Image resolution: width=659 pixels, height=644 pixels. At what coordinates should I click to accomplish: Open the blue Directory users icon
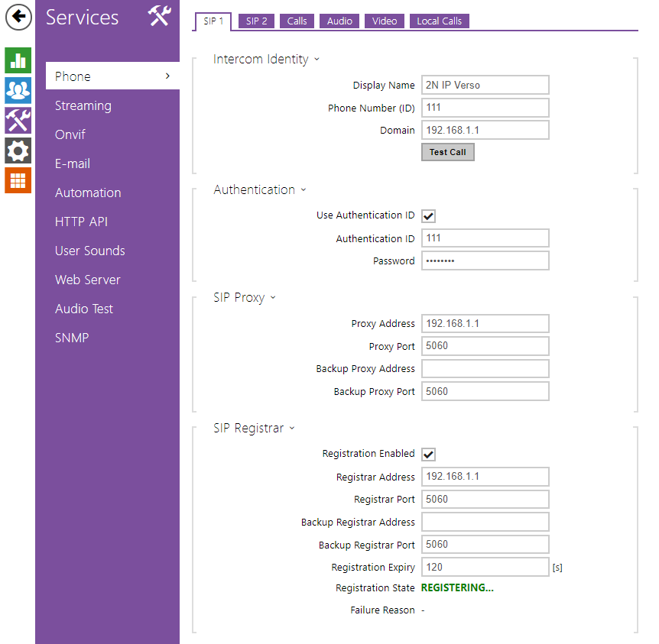[18, 90]
